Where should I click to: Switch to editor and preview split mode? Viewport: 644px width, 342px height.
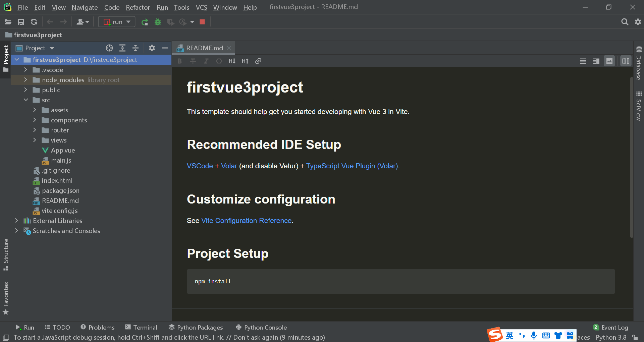596,61
